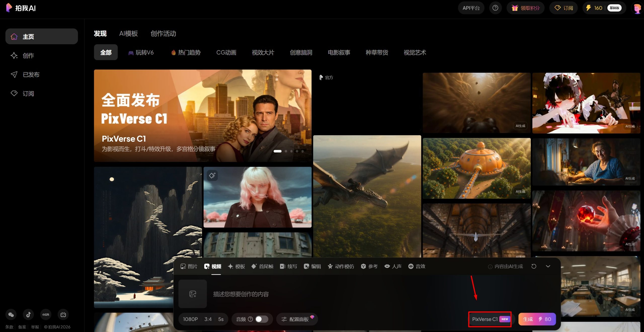Click the refresh icon in the creation panel
644x332 pixels.
click(534, 266)
